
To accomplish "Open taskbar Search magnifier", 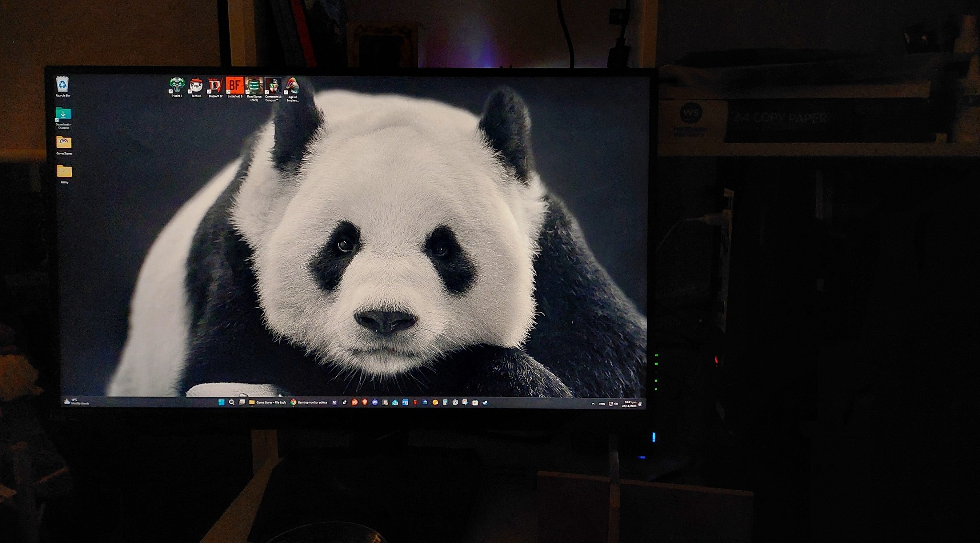I will coord(232,402).
